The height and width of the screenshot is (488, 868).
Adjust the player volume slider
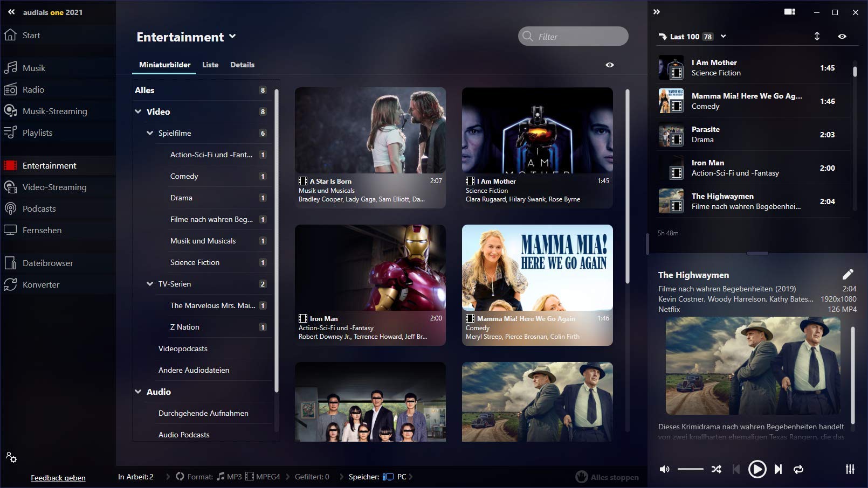click(690, 469)
